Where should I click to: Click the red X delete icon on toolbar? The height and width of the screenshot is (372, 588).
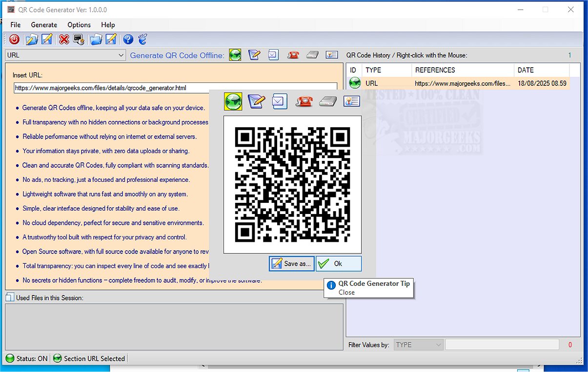[x=63, y=39]
